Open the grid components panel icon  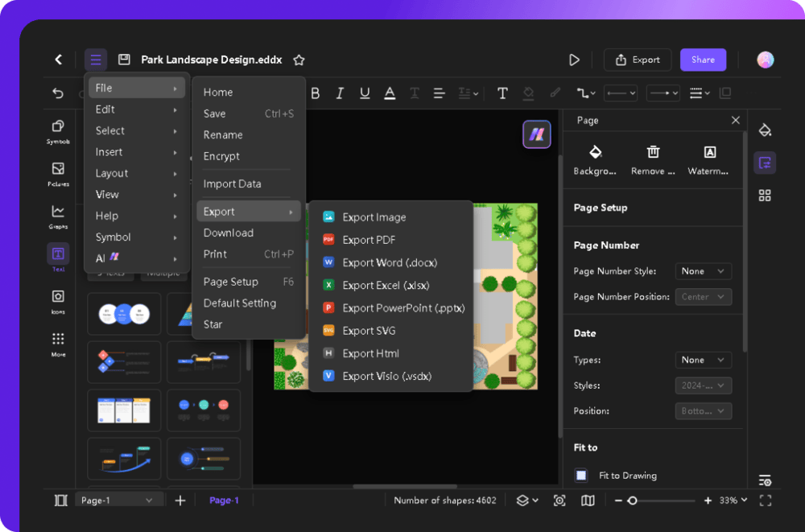(x=765, y=196)
